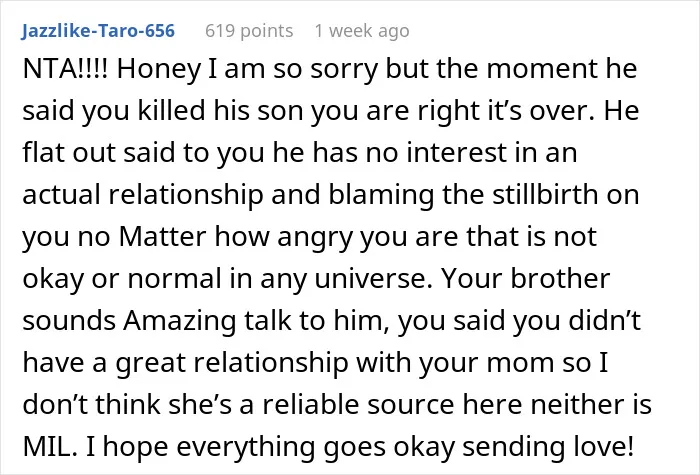Image resolution: width=700 pixels, height=475 pixels.
Task: Click the abbreviation 'MIL' in last line
Action: coord(45,446)
